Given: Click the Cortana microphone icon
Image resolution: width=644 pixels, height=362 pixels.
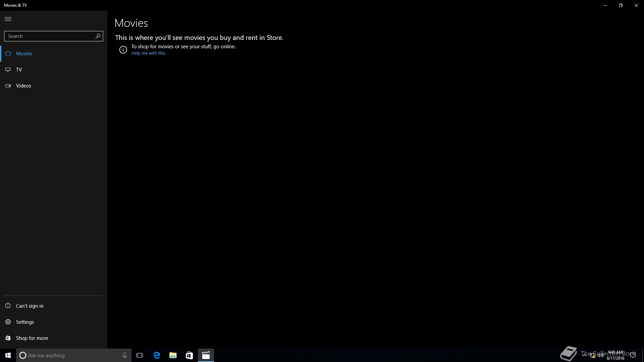Looking at the screenshot, I should click(x=124, y=355).
